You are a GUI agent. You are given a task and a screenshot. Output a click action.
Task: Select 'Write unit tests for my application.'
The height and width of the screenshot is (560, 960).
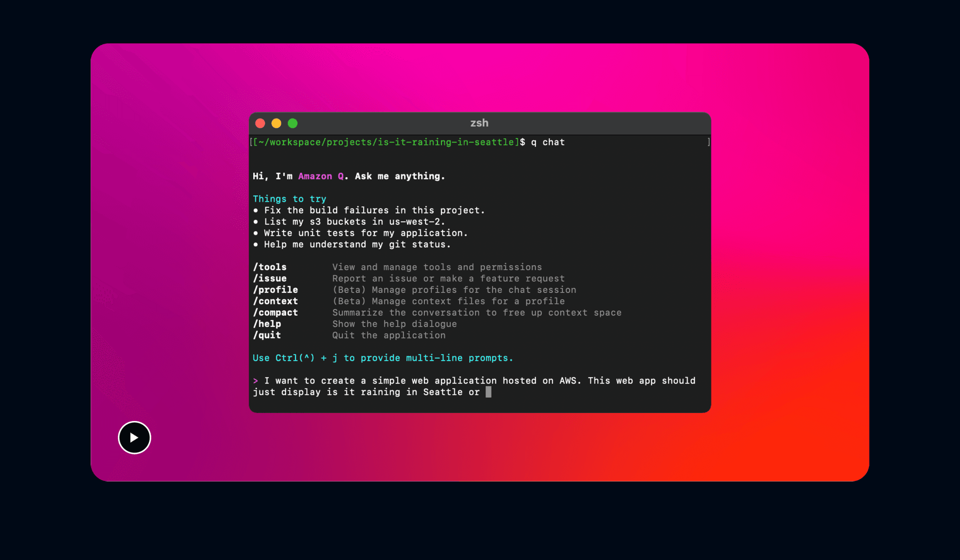[x=366, y=233]
